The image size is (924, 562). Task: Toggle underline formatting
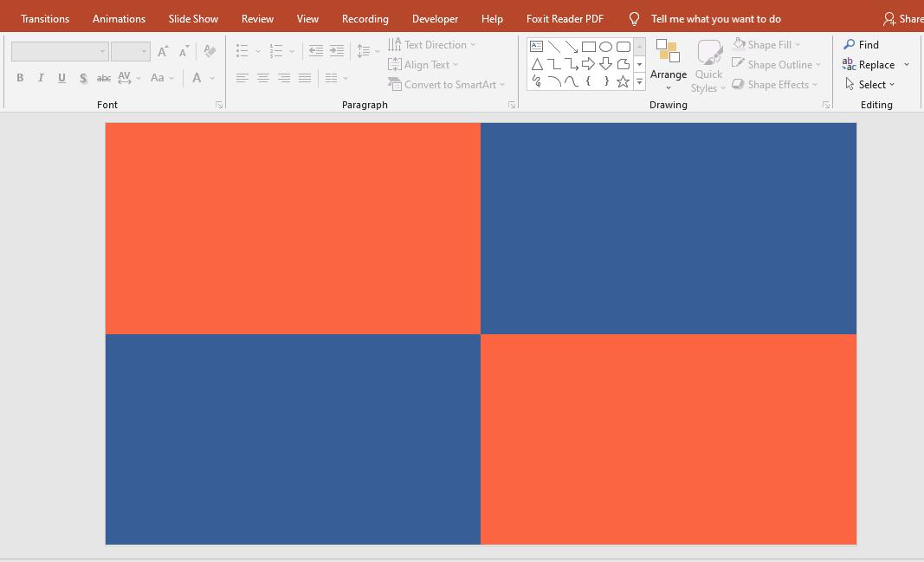[61, 77]
